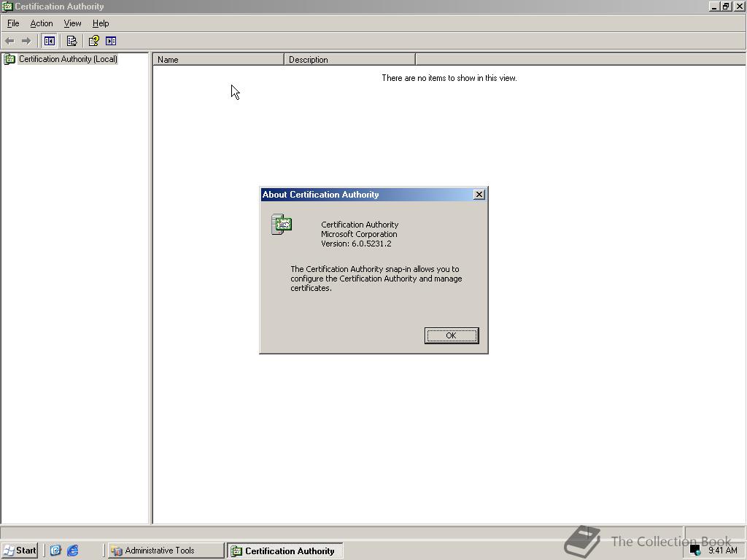Image resolution: width=747 pixels, height=560 pixels.
Task: Click Certification Authority (Local) node icon
Action: pyautogui.click(x=9, y=59)
